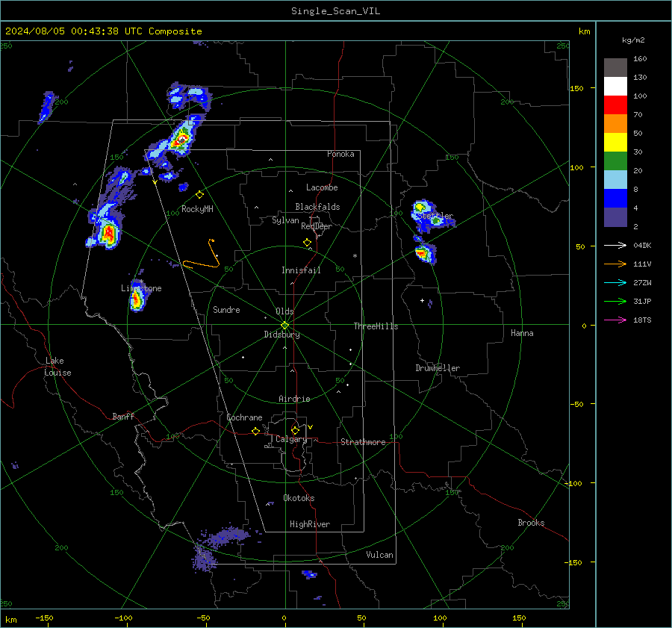Image resolution: width=672 pixels, height=628 pixels.
Task: Click the 31JP legend label
Action: coord(642,302)
